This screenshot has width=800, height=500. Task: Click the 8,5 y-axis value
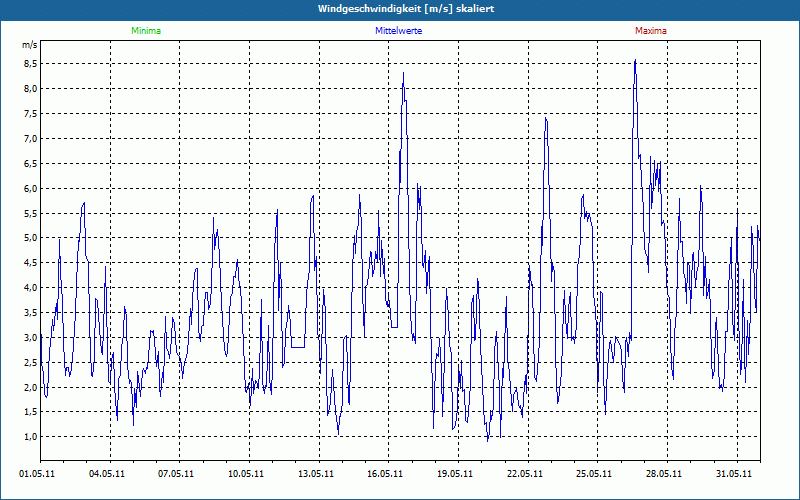(31, 64)
